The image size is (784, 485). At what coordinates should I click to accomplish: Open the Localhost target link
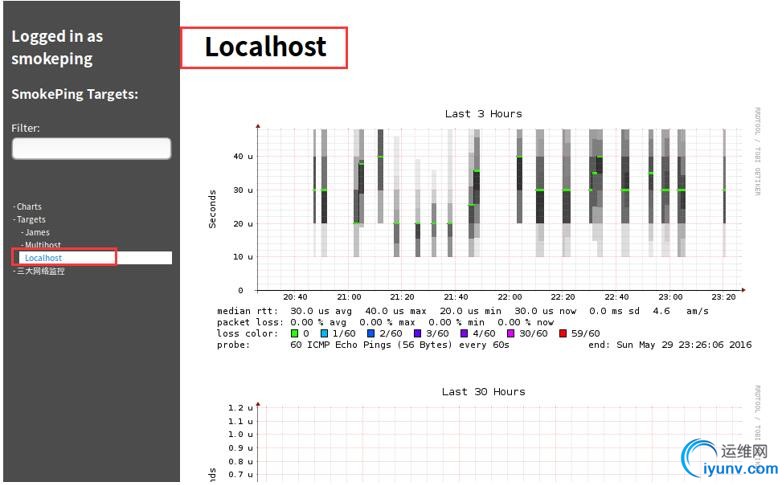pos(44,258)
